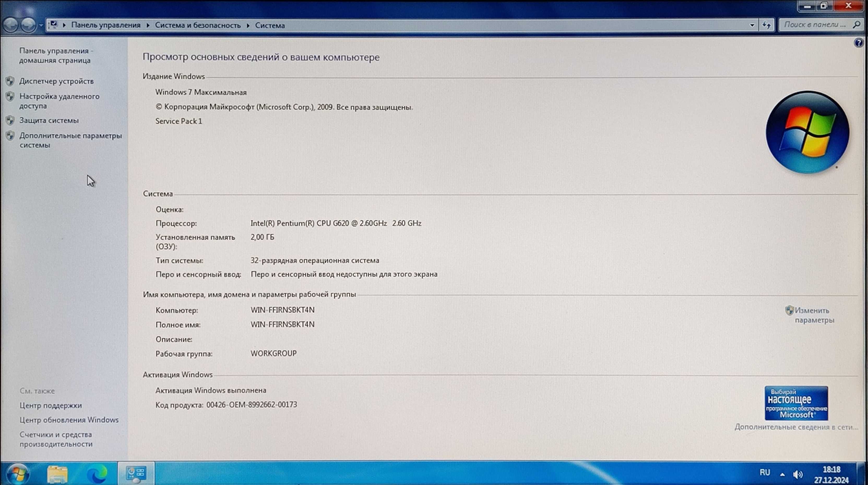Expand the arrow after Панель управления breadcrumb

tap(148, 25)
